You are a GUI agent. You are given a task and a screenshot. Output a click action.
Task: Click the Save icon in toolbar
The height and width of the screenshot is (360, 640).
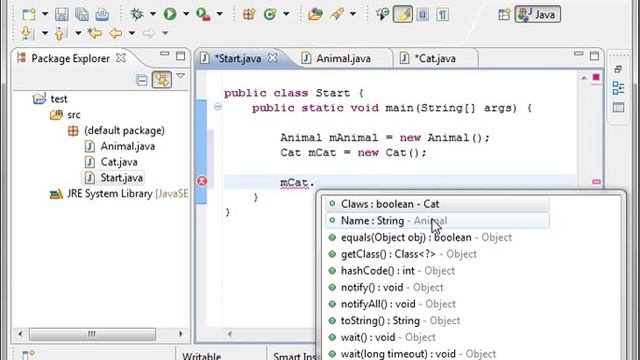(x=62, y=14)
